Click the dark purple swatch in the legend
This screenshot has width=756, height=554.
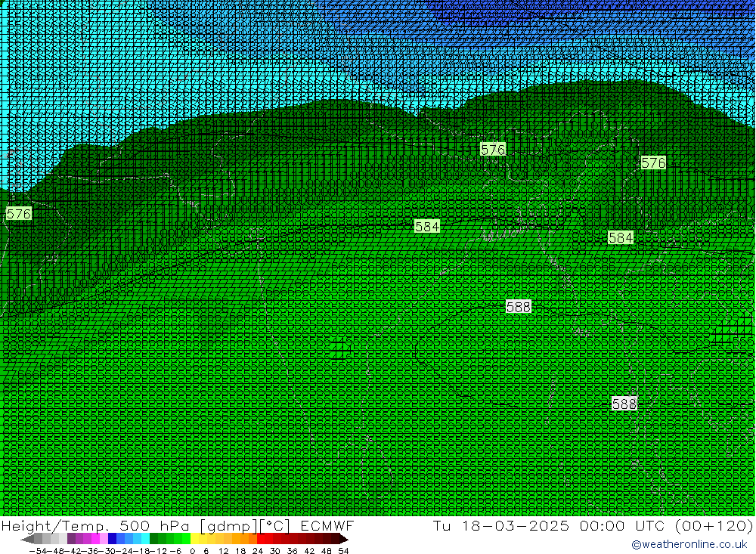(x=71, y=539)
